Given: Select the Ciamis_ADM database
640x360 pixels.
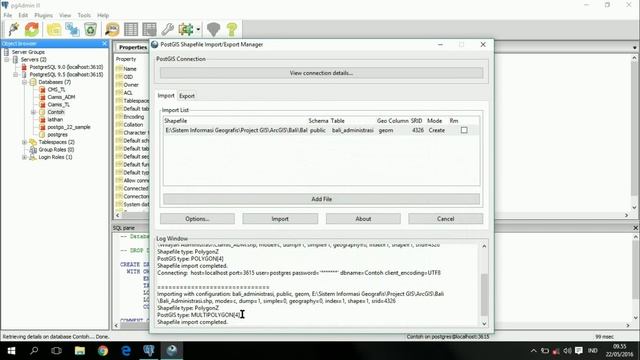Looking at the screenshot, I should coord(61,97).
